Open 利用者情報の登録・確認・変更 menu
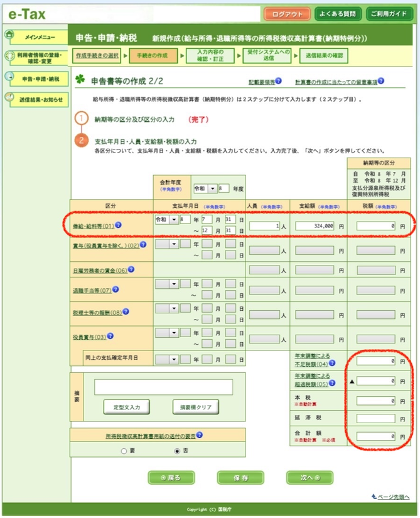Image resolution: width=420 pixels, height=518 pixels. (x=40, y=58)
